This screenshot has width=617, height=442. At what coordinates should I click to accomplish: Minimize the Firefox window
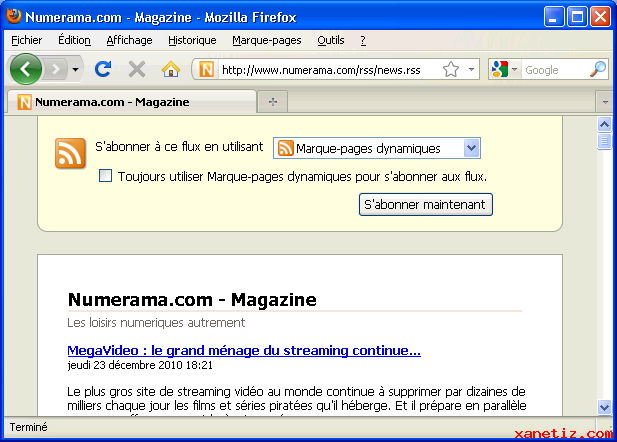pos(554,17)
